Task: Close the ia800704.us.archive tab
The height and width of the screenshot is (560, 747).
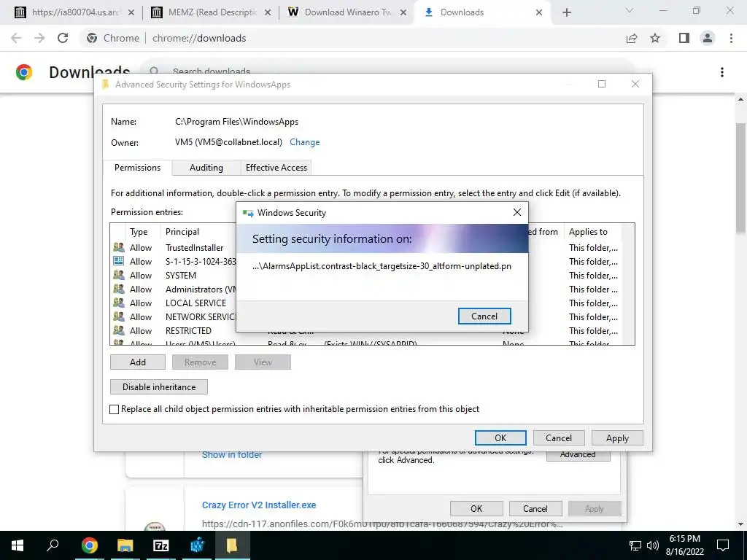Action: tap(131, 12)
